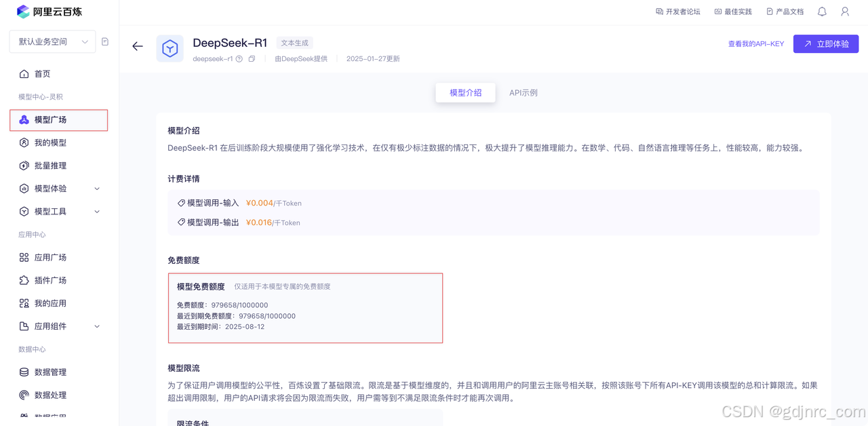Click the 模型调用-输出 price ¥0.016
This screenshot has height=426, width=868.
tap(260, 222)
